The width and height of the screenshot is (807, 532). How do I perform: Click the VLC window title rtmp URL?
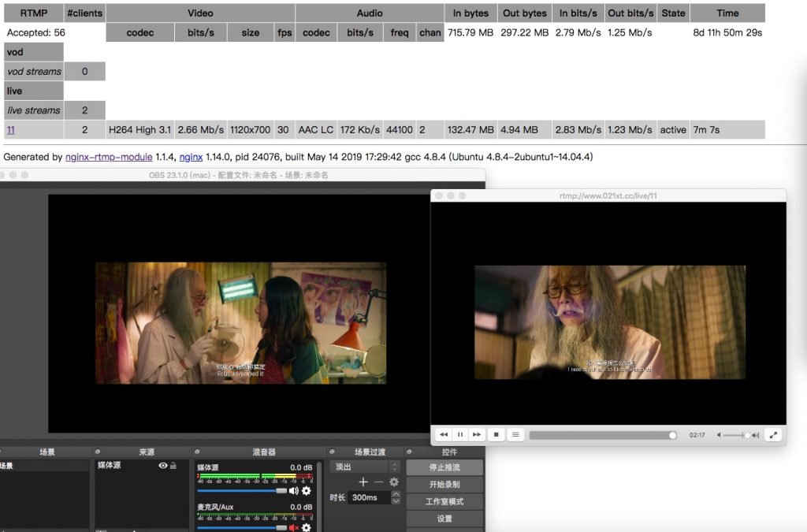coord(608,195)
